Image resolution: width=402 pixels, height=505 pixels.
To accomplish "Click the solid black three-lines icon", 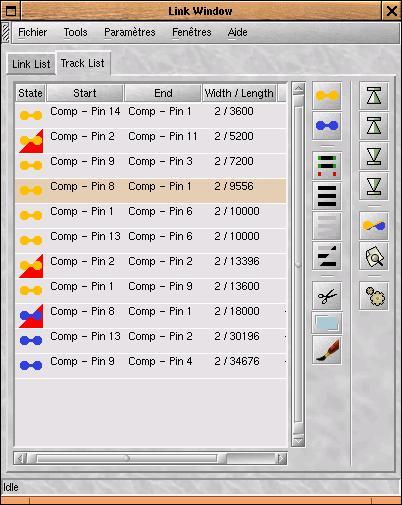I will [327, 196].
